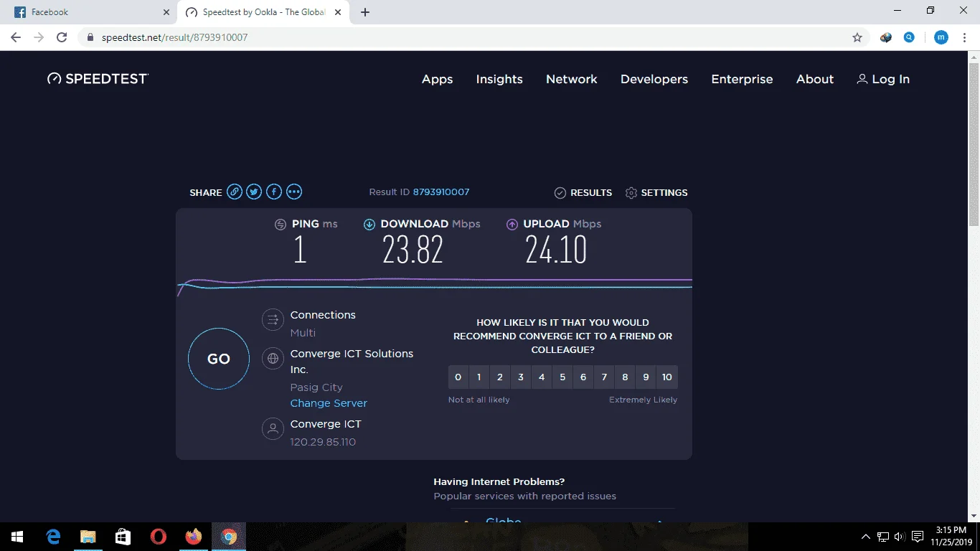The height and width of the screenshot is (551, 980).
Task: Share result on Twitter
Action: tap(254, 192)
